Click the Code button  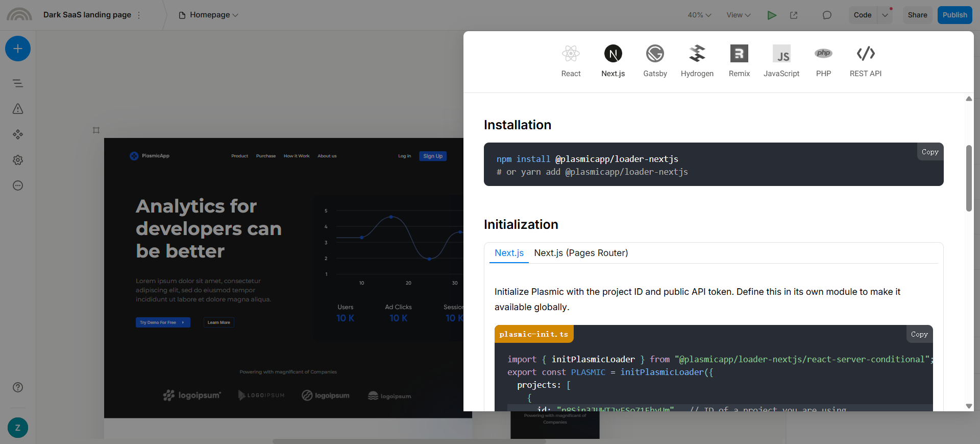[x=863, y=15]
